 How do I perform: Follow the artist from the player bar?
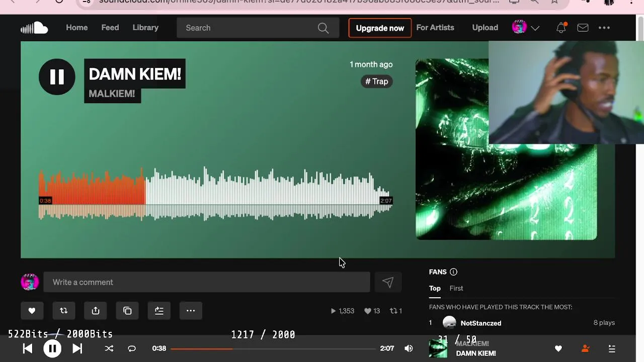[x=585, y=348]
